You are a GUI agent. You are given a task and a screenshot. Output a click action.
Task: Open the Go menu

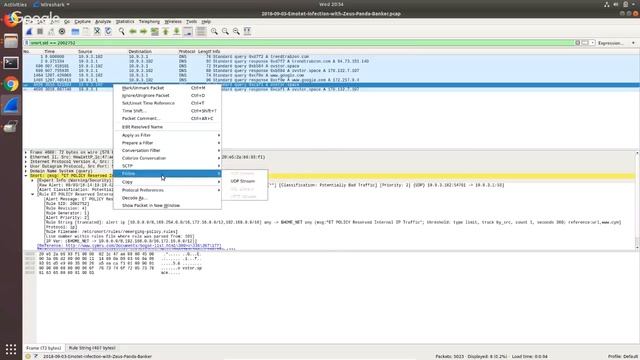click(x=67, y=22)
